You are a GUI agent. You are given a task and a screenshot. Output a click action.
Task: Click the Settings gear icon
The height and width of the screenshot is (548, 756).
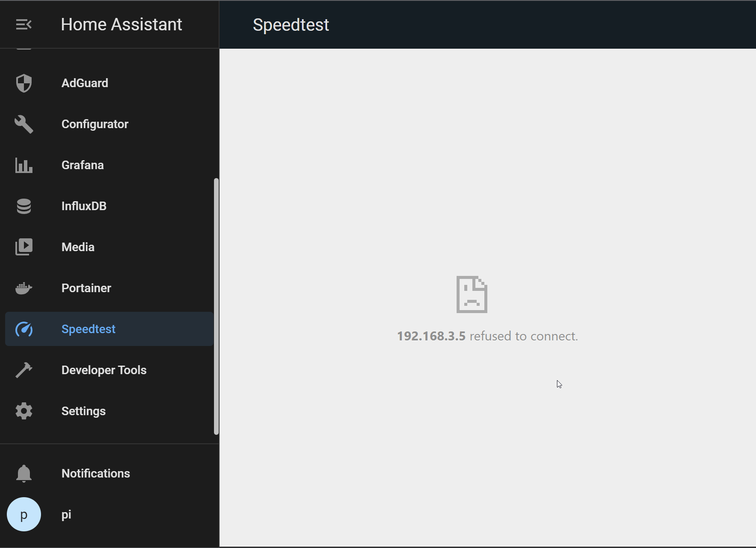[24, 411]
